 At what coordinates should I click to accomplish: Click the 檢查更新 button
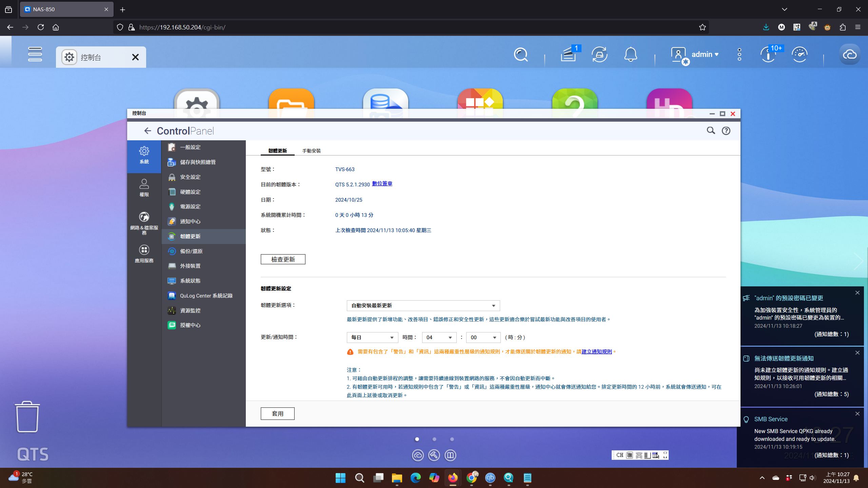pyautogui.click(x=283, y=259)
